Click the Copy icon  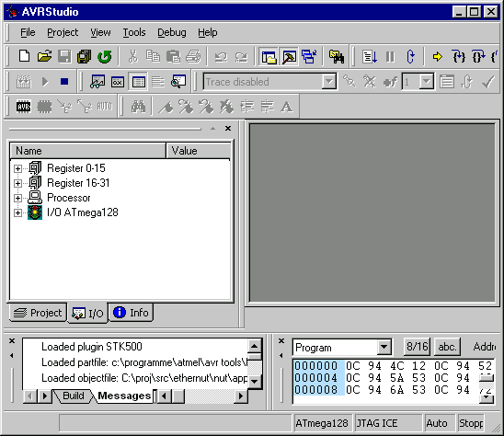click(x=153, y=57)
